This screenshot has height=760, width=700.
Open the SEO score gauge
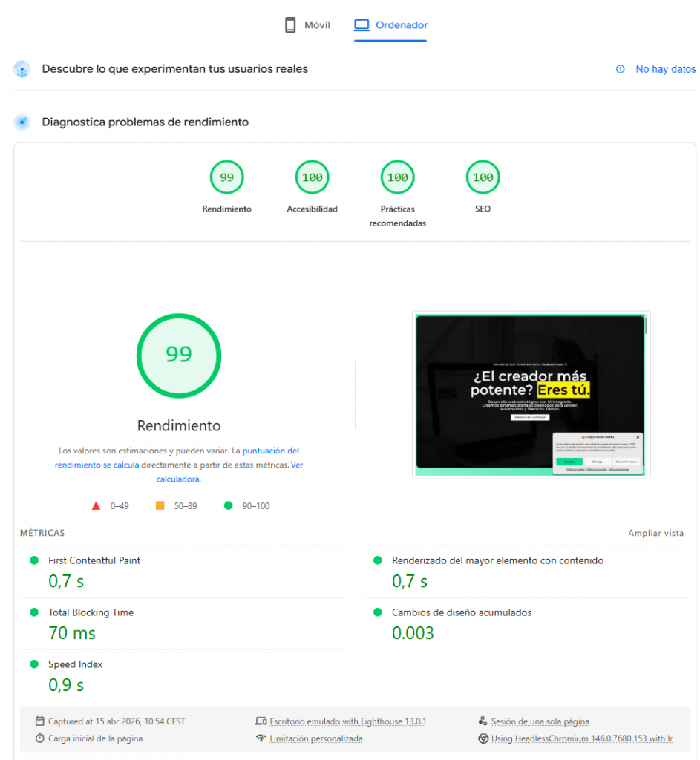tap(483, 178)
